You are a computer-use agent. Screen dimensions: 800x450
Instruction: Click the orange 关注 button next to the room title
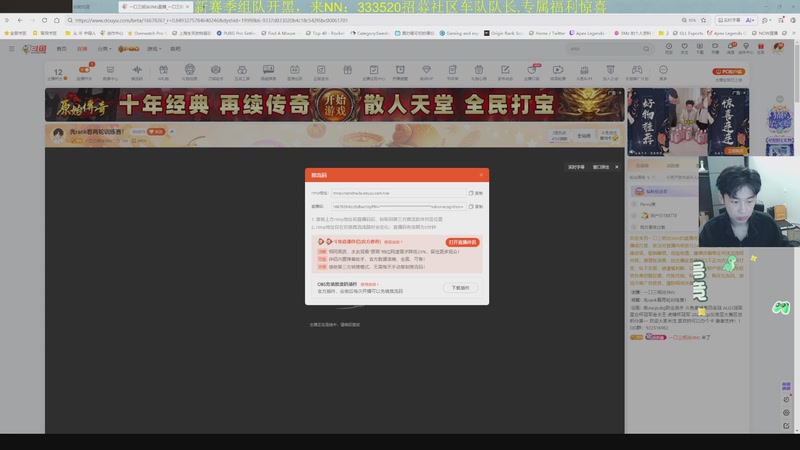tap(156, 132)
